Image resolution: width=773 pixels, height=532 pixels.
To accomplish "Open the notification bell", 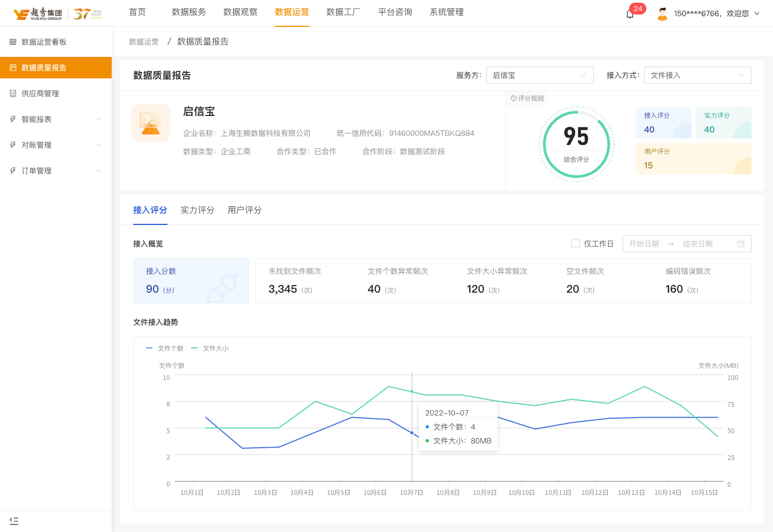I will point(630,14).
